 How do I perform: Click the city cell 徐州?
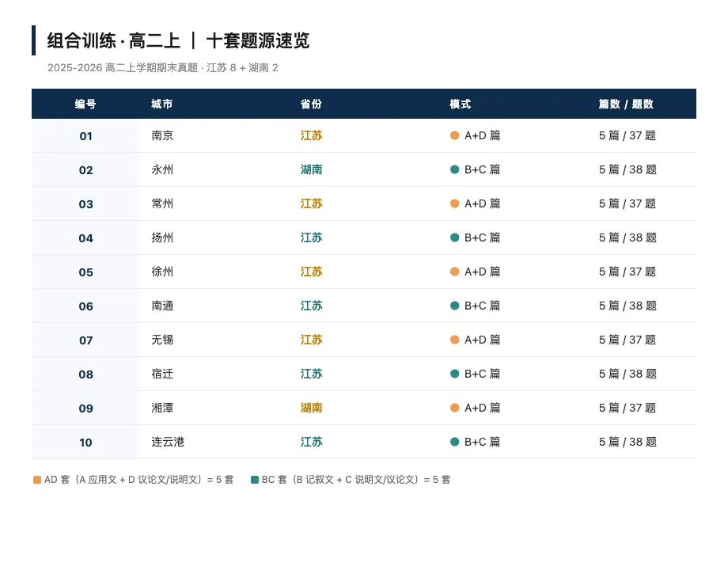click(x=162, y=272)
